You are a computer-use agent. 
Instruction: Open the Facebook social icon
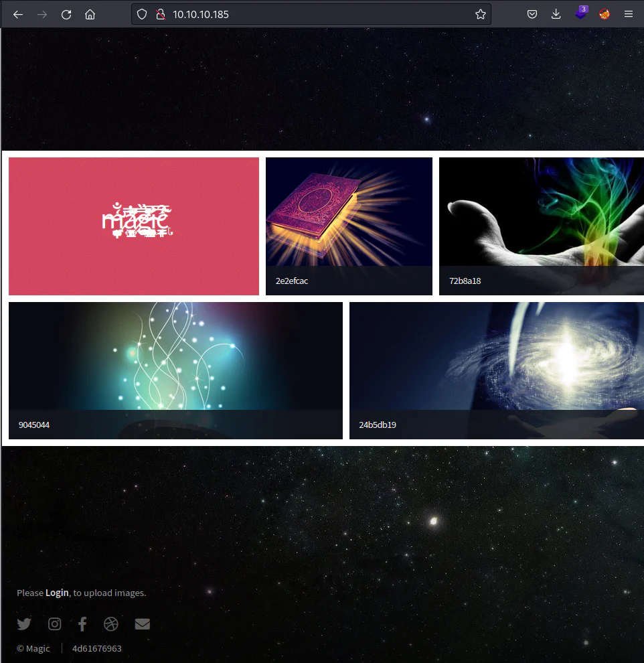(x=82, y=623)
